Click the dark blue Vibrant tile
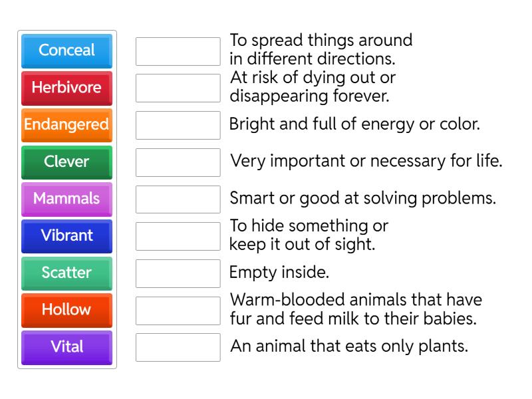 click(x=66, y=236)
